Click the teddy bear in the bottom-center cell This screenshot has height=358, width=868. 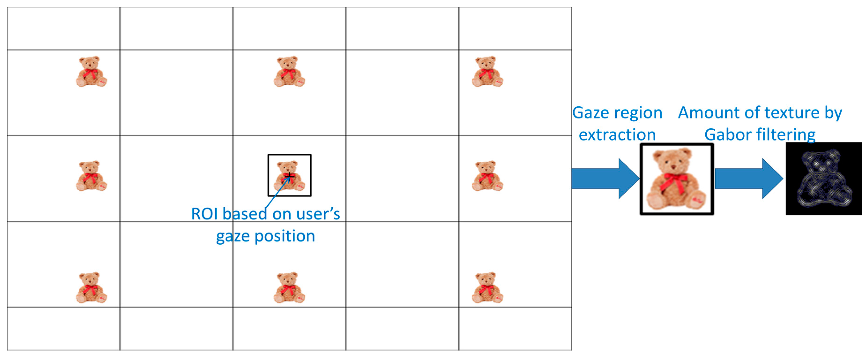coord(289,288)
